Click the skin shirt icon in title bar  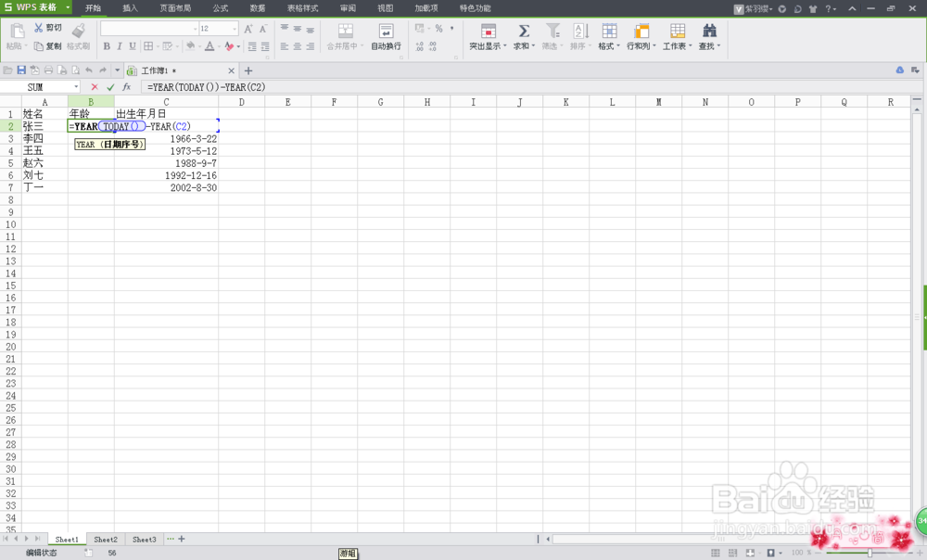click(813, 8)
